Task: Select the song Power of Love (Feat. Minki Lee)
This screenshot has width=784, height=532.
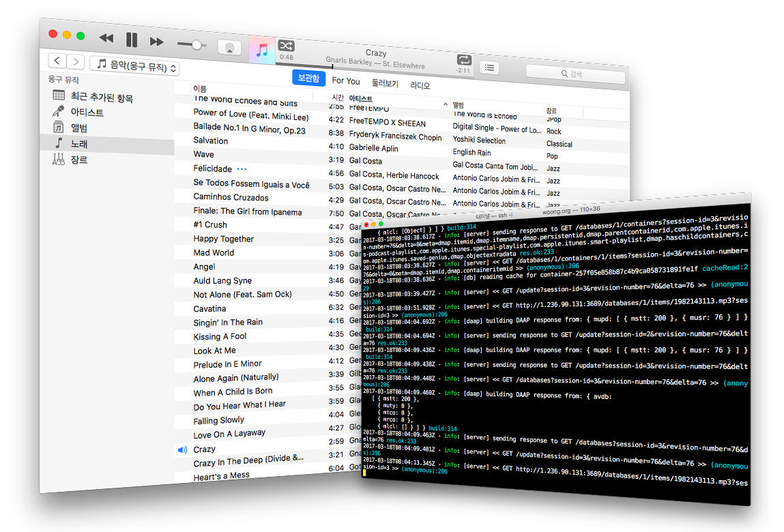Action: tap(251, 115)
